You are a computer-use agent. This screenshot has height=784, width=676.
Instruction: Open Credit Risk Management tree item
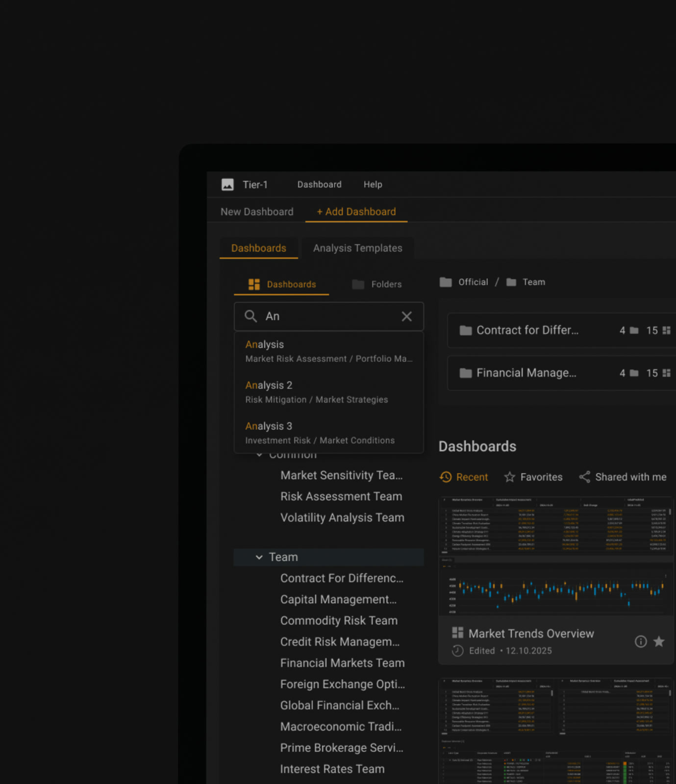click(340, 642)
